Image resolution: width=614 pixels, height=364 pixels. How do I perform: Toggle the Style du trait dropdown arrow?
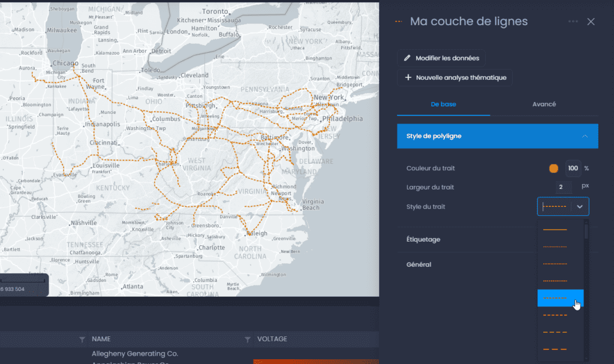580,206
